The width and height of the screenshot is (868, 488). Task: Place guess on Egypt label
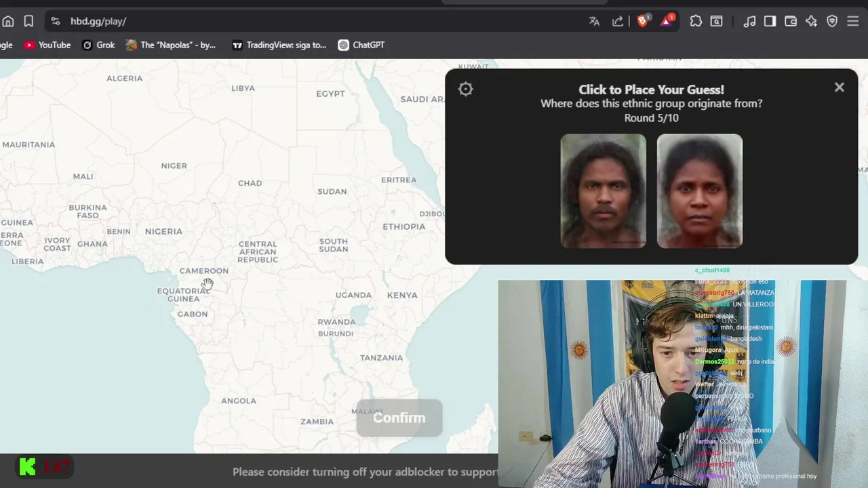(x=330, y=94)
